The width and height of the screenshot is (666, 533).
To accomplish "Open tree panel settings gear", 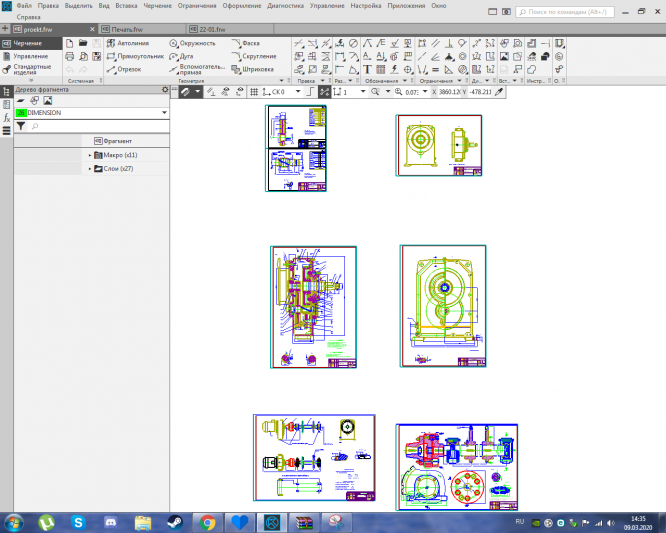I will click(x=165, y=90).
